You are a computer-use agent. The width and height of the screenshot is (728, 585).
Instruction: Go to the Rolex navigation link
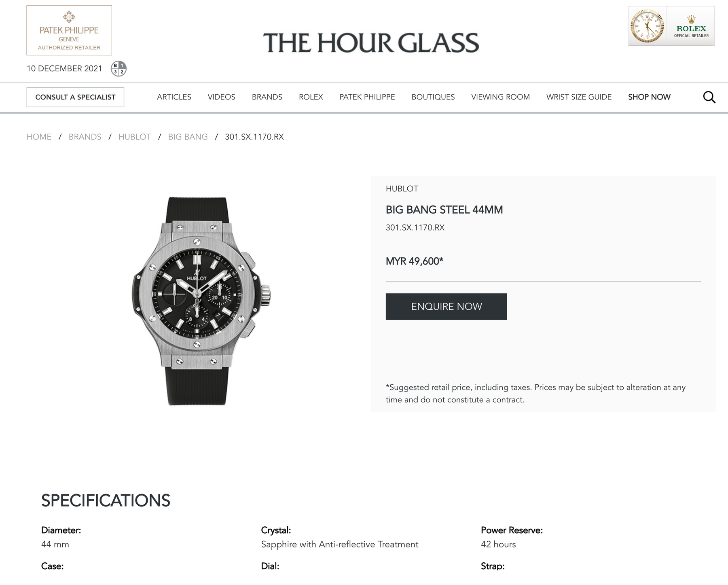click(311, 97)
